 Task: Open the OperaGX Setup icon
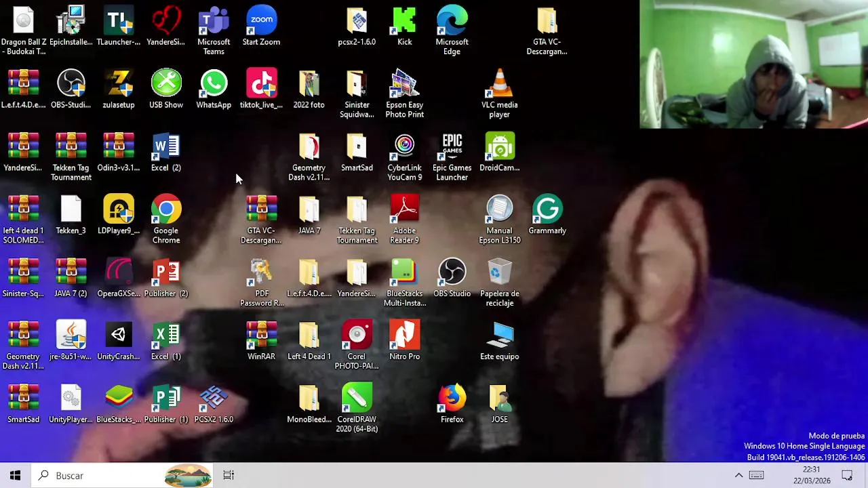tap(119, 278)
